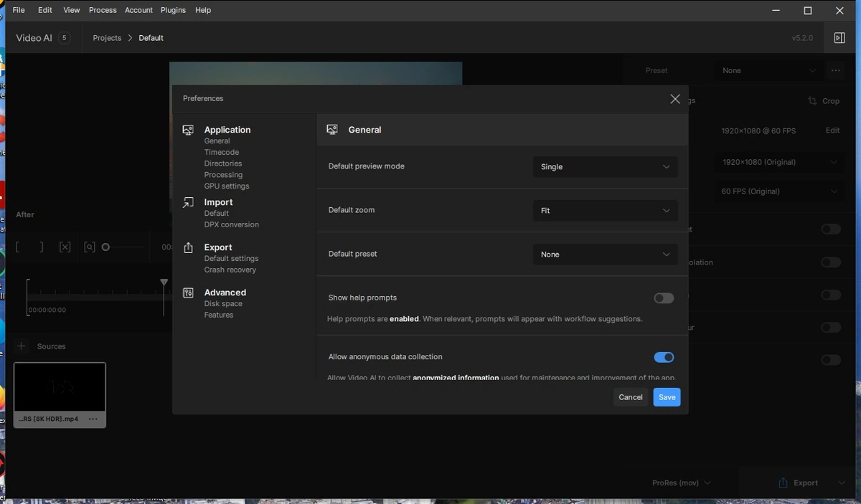
Task: Click the Cancel button in Preferences
Action: [x=631, y=397]
